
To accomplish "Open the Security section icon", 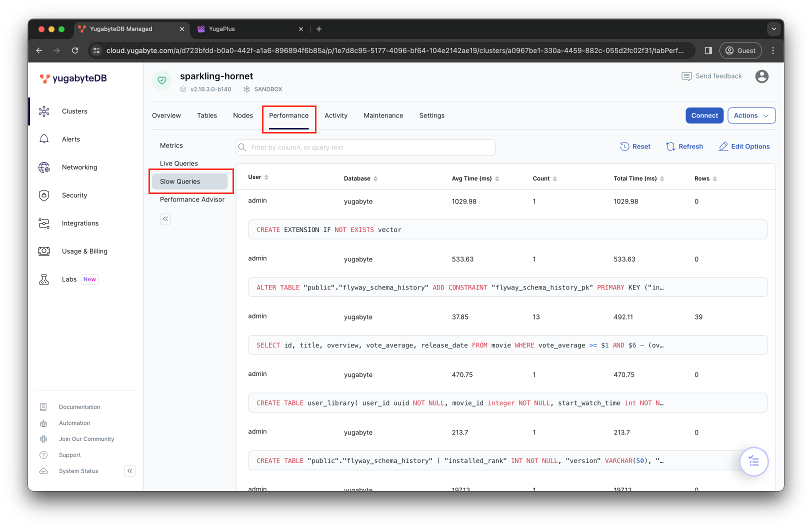I will (44, 195).
